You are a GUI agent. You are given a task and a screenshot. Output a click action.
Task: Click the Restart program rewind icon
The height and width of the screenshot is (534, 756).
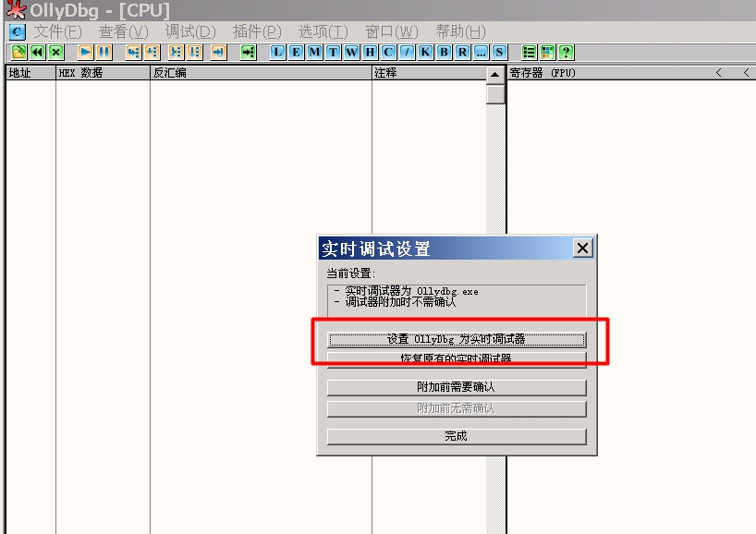(x=37, y=53)
